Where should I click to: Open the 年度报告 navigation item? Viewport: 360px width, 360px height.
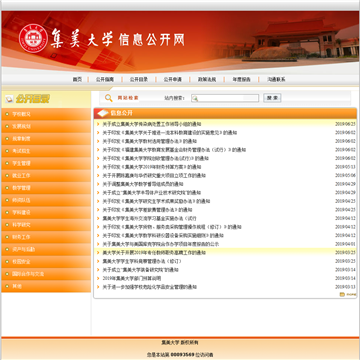click(241, 80)
